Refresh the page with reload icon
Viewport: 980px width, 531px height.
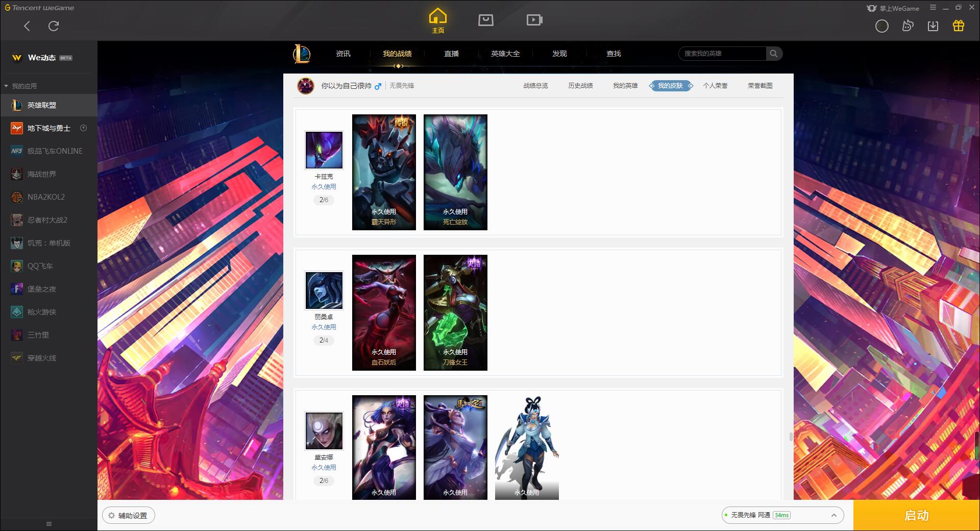pyautogui.click(x=54, y=26)
